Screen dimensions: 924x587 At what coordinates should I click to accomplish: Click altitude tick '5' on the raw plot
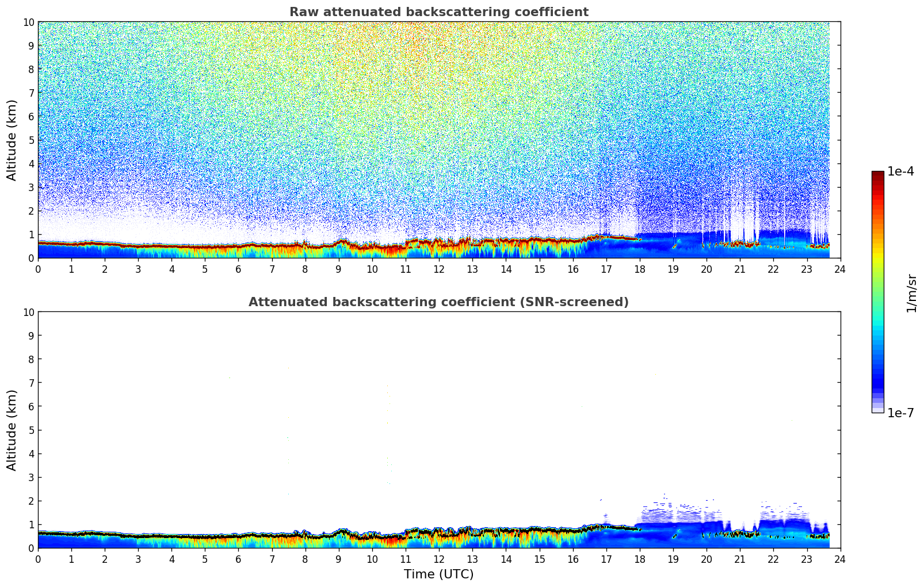tap(31, 140)
